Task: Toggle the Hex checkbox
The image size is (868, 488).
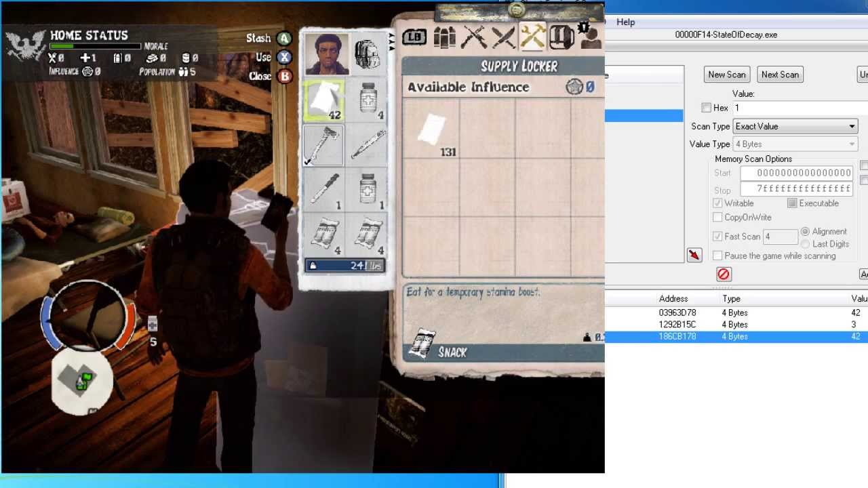Action: [x=707, y=108]
